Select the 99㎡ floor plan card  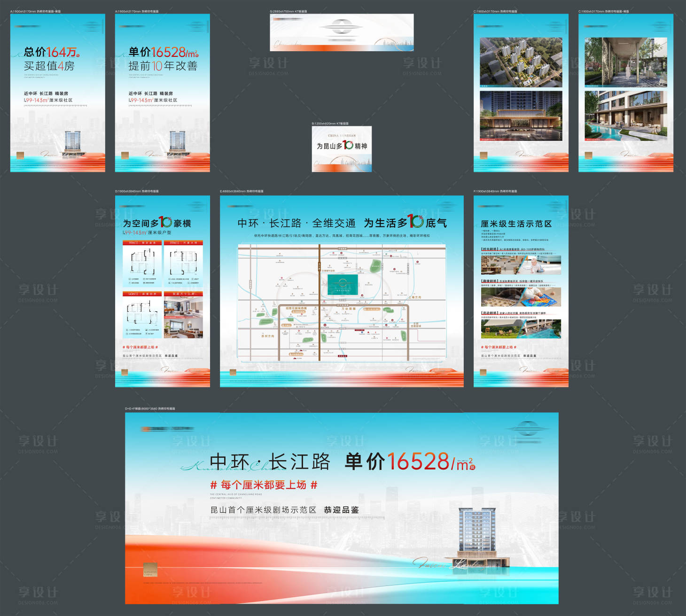142,263
